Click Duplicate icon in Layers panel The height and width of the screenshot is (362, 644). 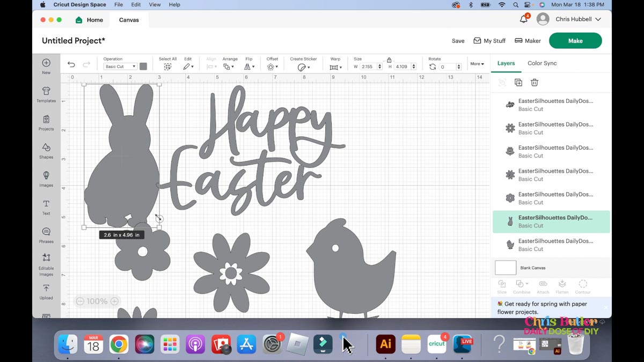pos(518,83)
